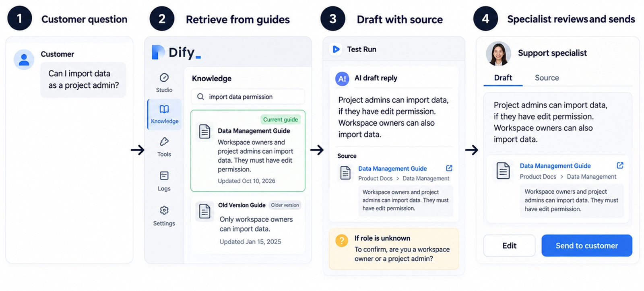Focus the 'import data permission' search field
The width and height of the screenshot is (644, 291).
248,97
